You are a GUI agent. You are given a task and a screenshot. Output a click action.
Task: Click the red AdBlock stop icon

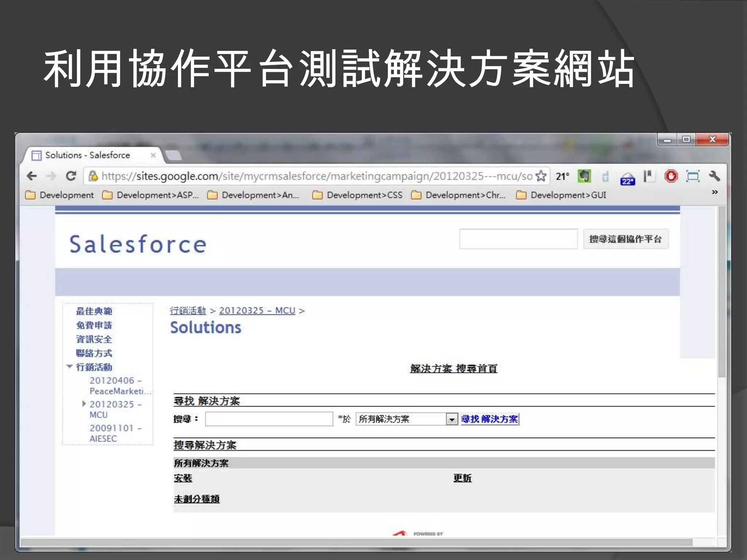pos(671,176)
